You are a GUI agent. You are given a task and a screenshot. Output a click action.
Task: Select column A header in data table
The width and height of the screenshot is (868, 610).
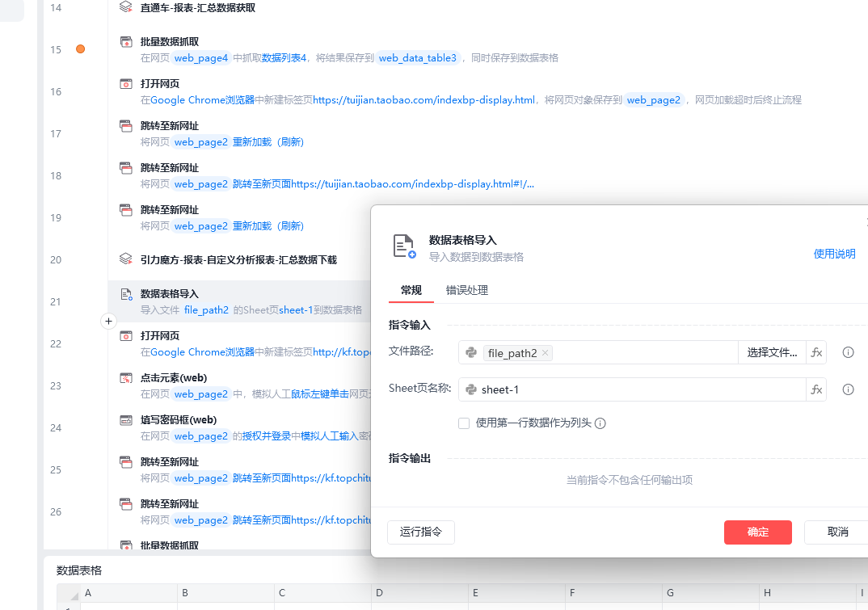click(129, 593)
